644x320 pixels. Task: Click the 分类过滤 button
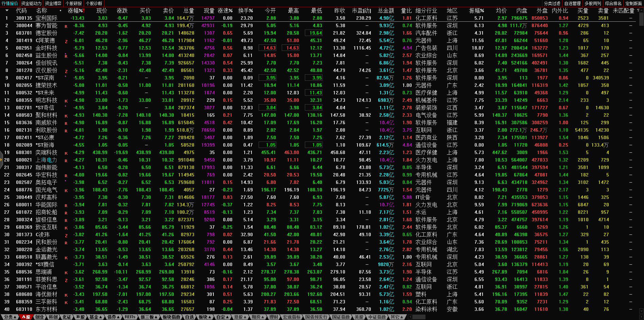(x=552, y=3)
